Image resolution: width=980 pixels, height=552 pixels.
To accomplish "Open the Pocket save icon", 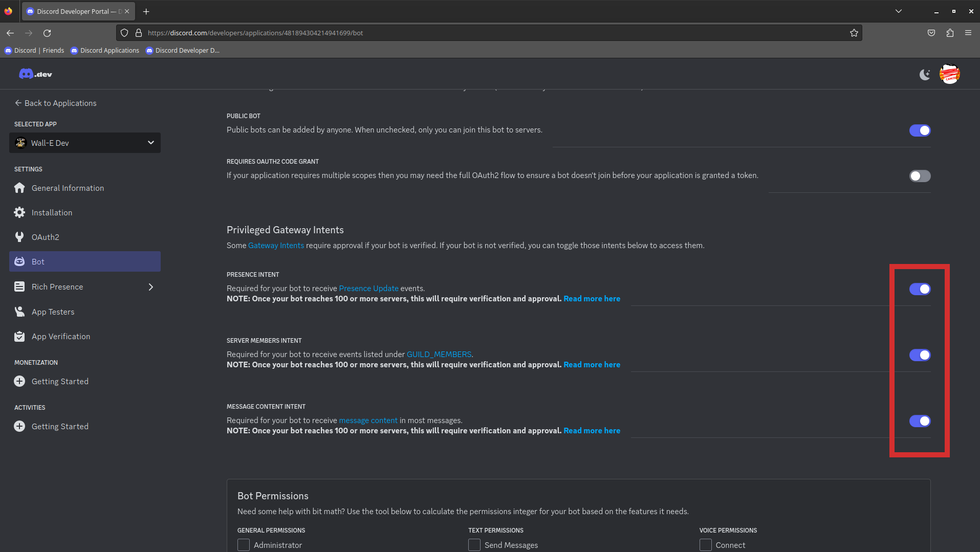I will click(931, 33).
